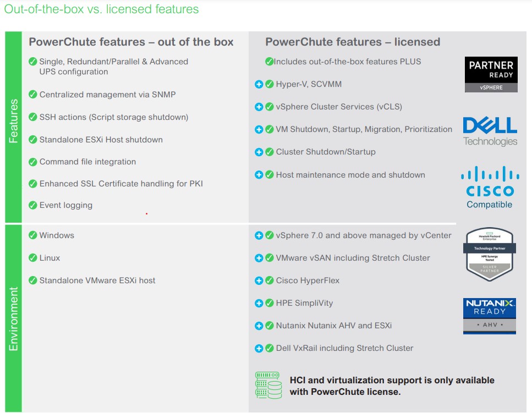The height and width of the screenshot is (413, 532).
Task: Select the "HPE SimpliVity" text
Action: [x=304, y=304]
